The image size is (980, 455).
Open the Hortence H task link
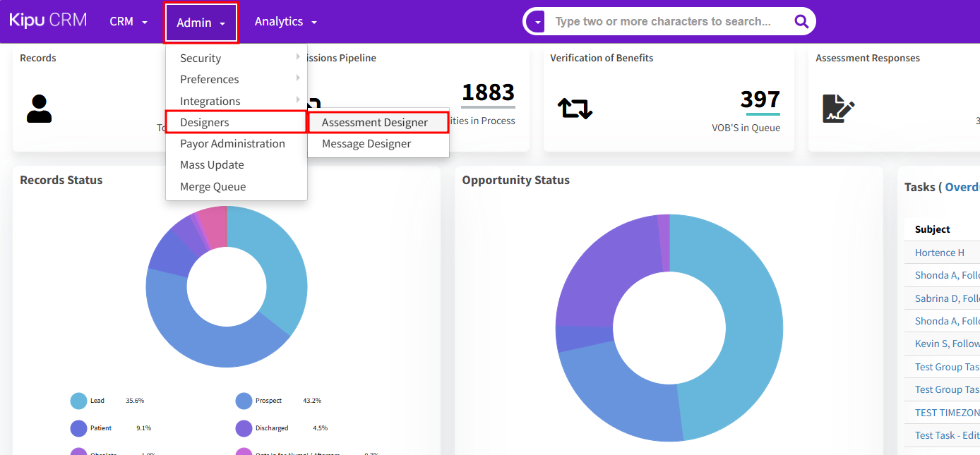click(939, 253)
